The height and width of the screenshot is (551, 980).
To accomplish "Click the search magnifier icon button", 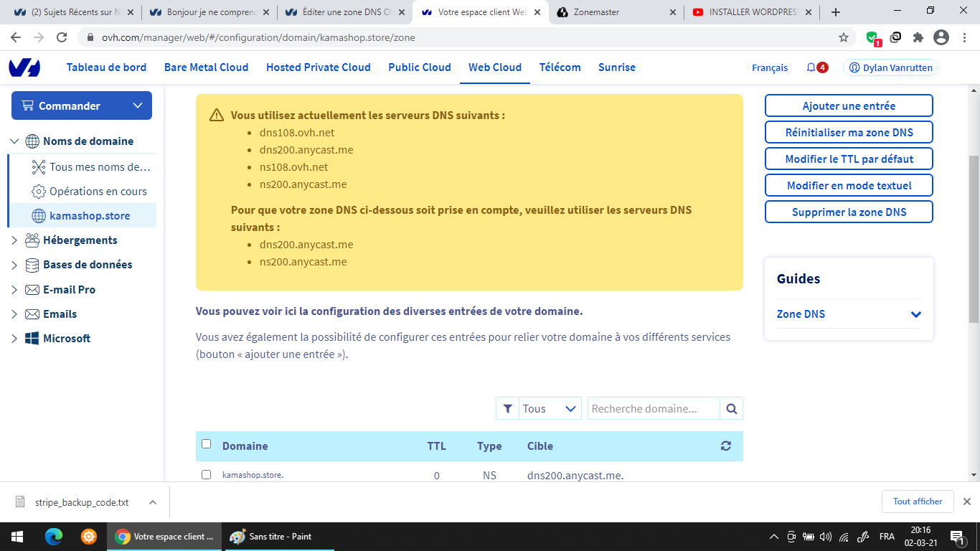I will pos(731,408).
